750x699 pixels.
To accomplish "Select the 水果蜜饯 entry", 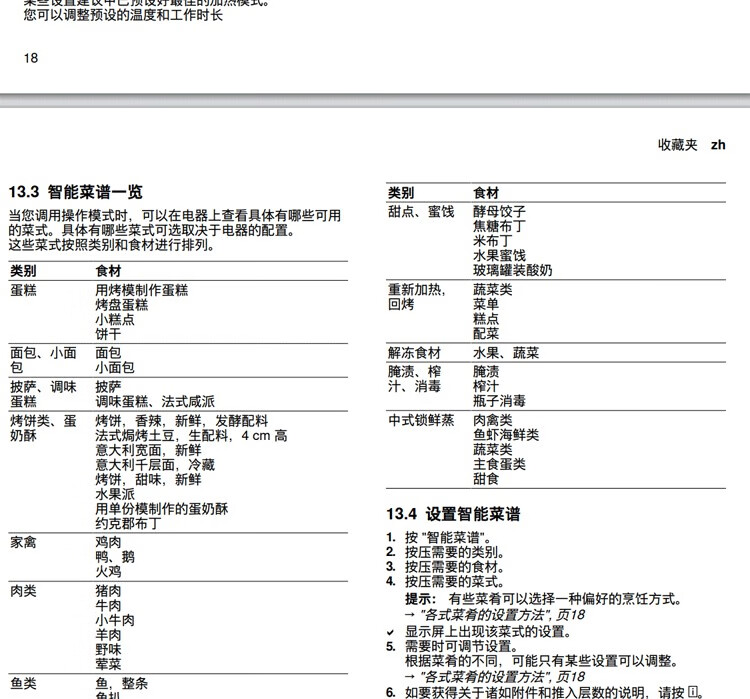I will point(499,255).
